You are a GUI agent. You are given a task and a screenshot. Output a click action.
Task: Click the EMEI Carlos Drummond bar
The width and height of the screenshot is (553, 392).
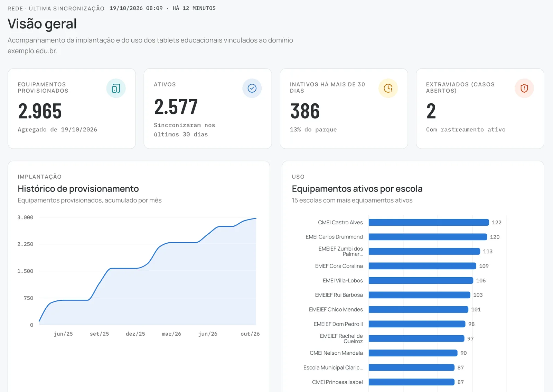[x=428, y=237]
